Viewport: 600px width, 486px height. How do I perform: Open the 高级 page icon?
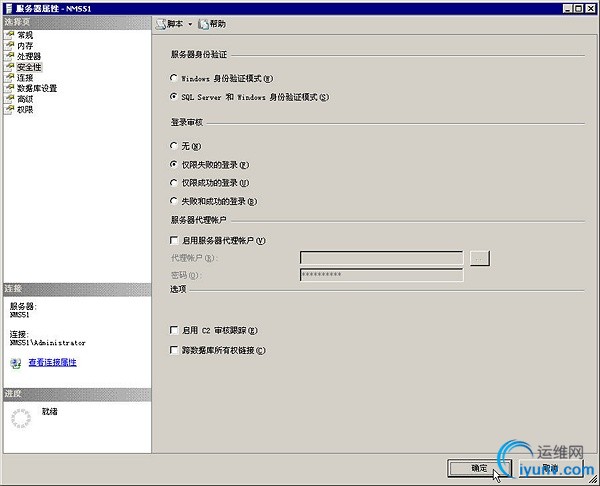pos(10,99)
